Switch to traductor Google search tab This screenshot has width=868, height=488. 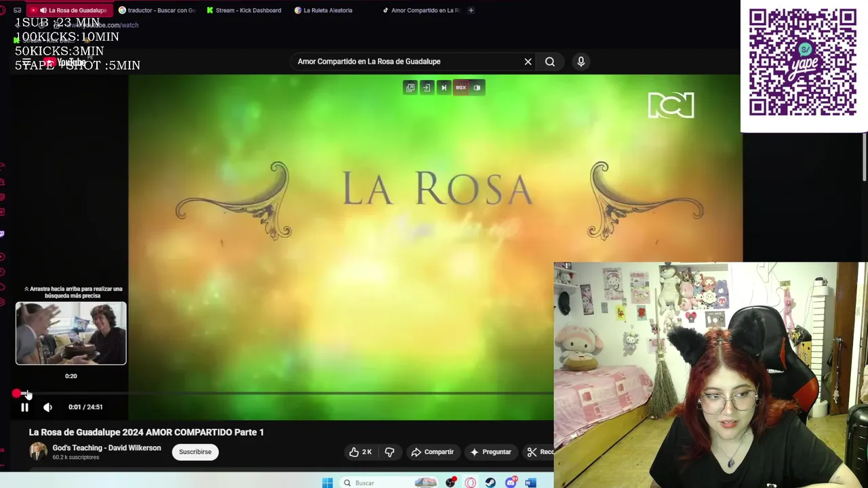(157, 10)
